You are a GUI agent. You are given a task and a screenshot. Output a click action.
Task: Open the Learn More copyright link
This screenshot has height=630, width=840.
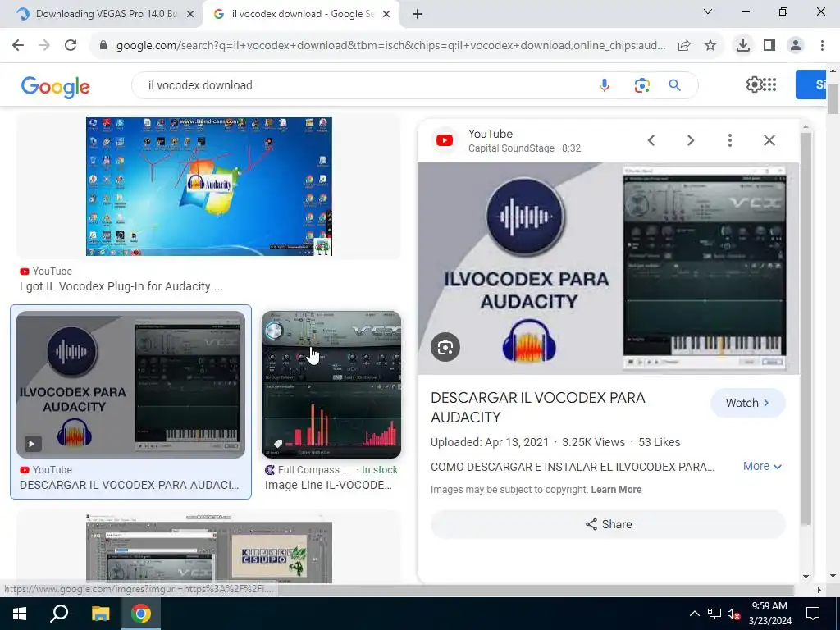pyautogui.click(x=616, y=490)
